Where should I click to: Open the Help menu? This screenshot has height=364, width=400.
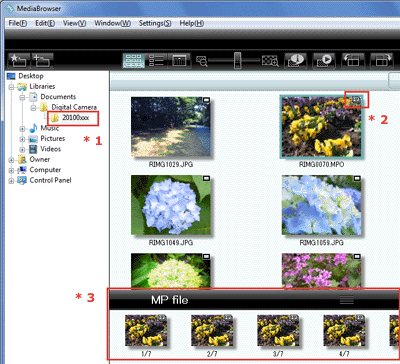[192, 23]
